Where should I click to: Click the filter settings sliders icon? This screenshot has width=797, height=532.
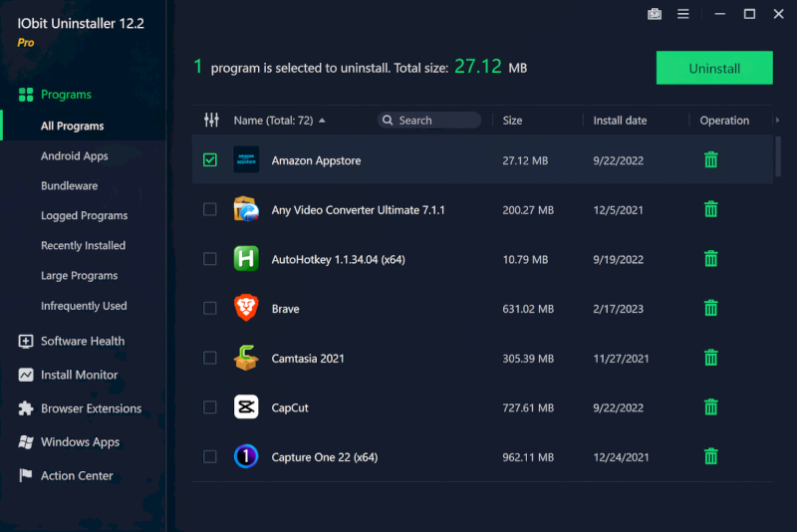(x=211, y=120)
